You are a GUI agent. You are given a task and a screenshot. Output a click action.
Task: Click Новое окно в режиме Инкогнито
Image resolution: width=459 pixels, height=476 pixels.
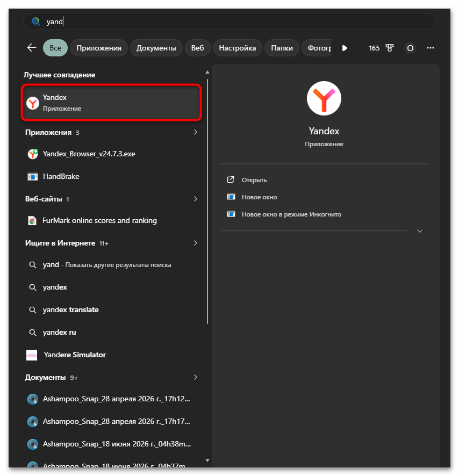pyautogui.click(x=291, y=214)
